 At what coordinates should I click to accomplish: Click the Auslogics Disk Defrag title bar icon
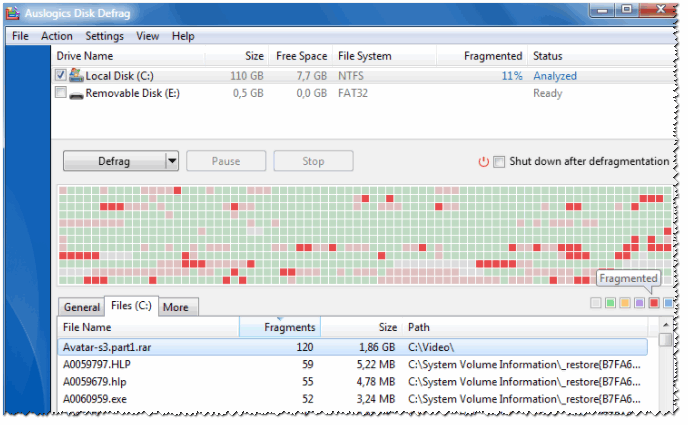13,13
